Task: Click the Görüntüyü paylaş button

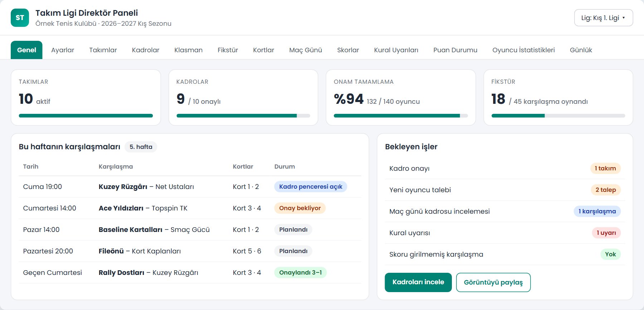Action: click(493, 282)
